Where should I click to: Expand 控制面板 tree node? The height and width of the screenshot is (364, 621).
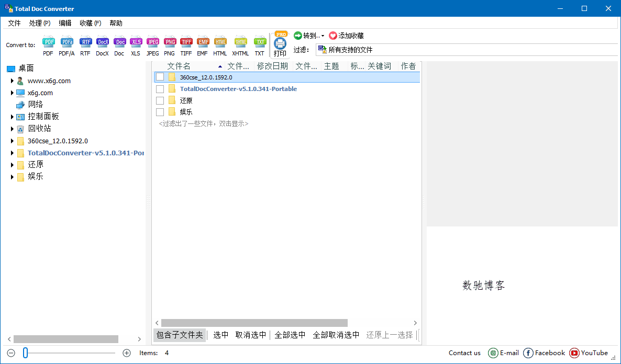[x=12, y=117]
